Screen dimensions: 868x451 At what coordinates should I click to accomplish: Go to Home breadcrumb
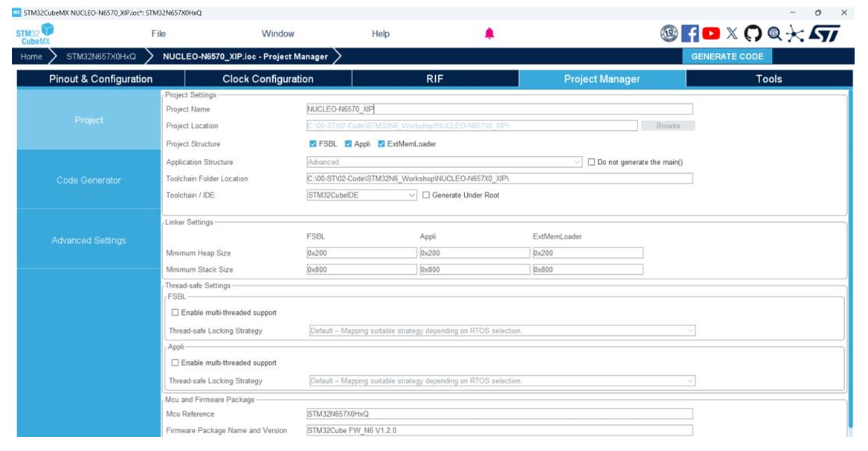click(31, 56)
